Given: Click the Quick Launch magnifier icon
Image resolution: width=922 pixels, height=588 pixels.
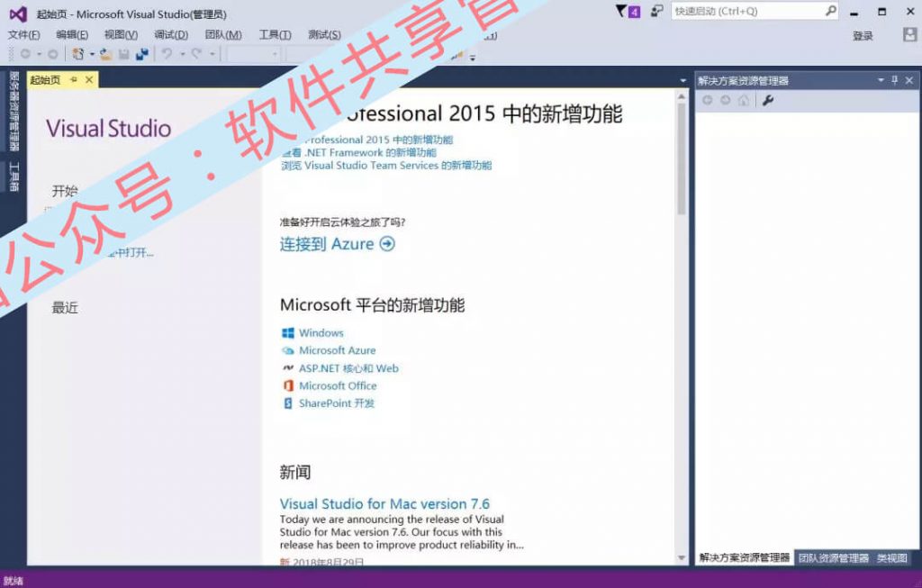Looking at the screenshot, I should coord(830,11).
